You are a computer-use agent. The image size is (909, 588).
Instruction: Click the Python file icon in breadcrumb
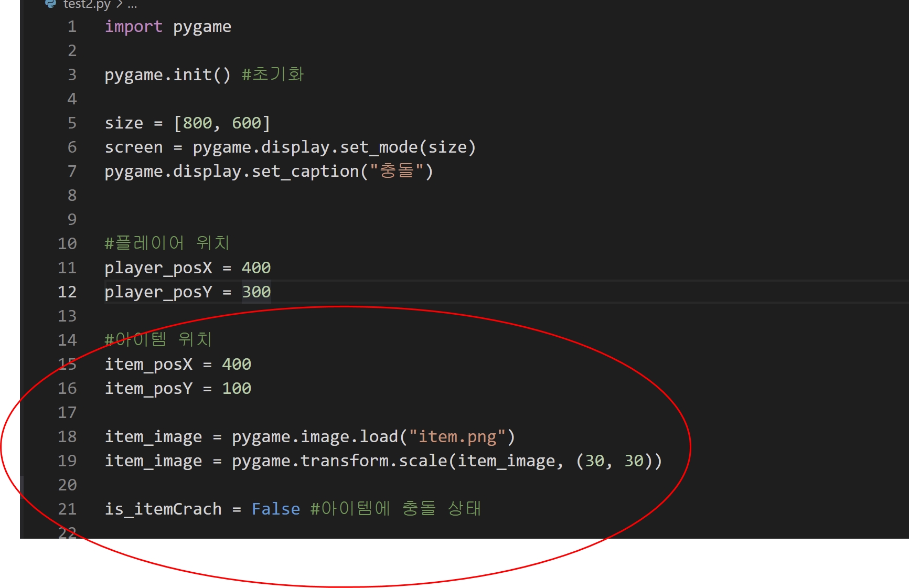(x=51, y=4)
